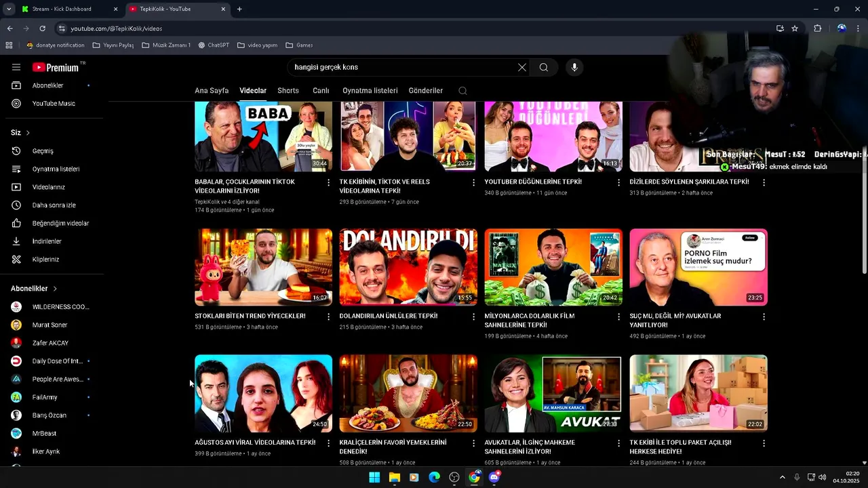The width and height of the screenshot is (868, 488).
Task: Open File Explorer from taskbar
Action: pyautogui.click(x=394, y=477)
